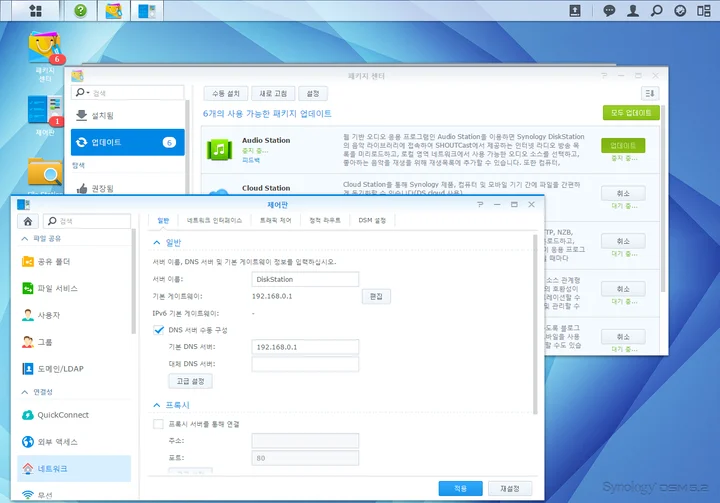Open Control Panel help question mark
Screen dimensions: 720x503
click(x=480, y=204)
